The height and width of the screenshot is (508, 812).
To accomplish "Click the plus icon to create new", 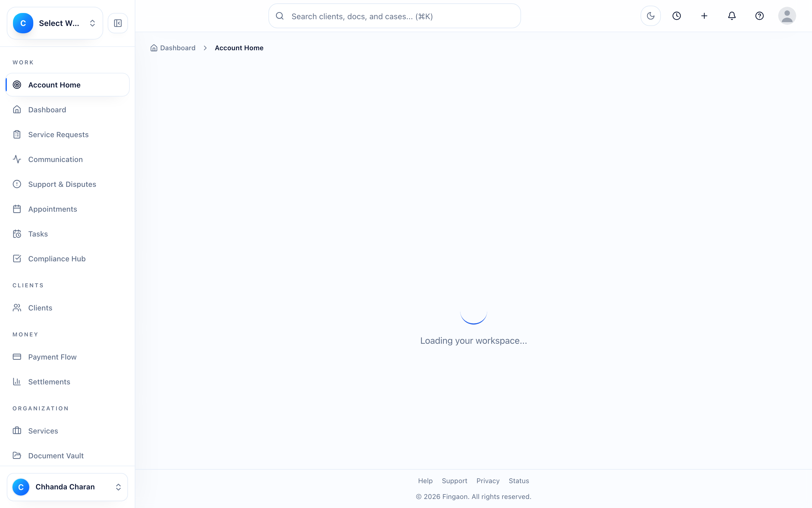I will click(x=704, y=16).
